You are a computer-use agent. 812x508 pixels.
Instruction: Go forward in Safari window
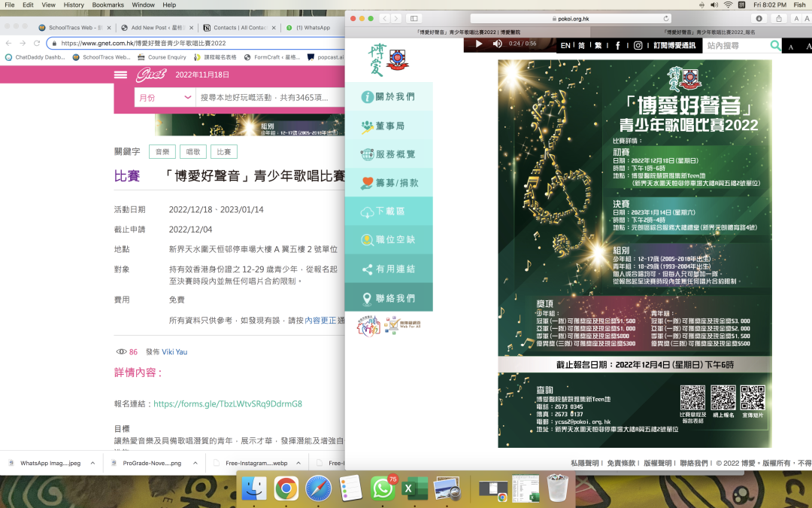point(396,19)
